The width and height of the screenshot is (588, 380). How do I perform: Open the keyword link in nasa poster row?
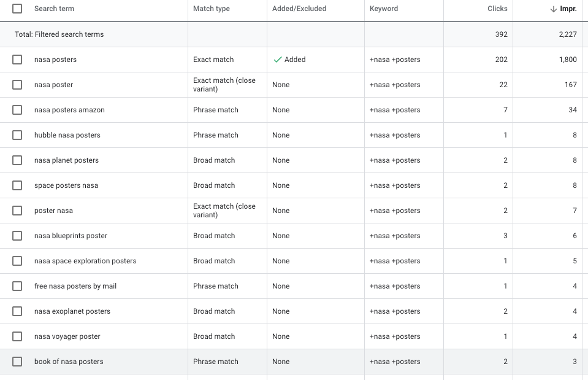pyautogui.click(x=395, y=85)
